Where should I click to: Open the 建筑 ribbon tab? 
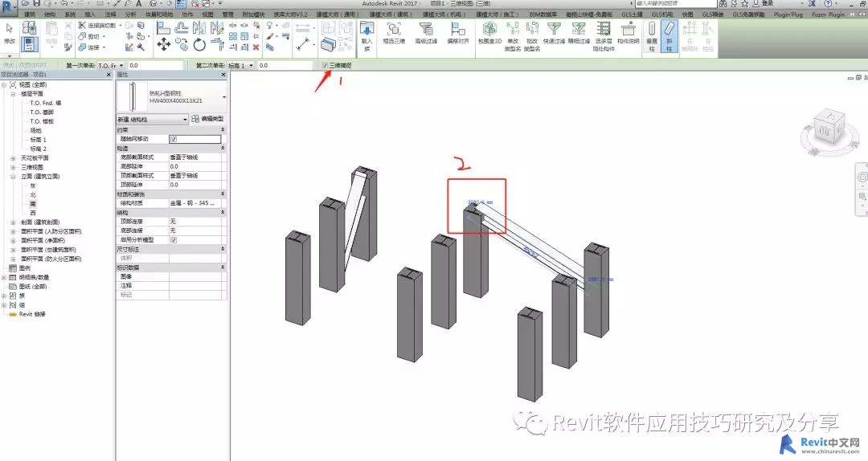click(30, 14)
